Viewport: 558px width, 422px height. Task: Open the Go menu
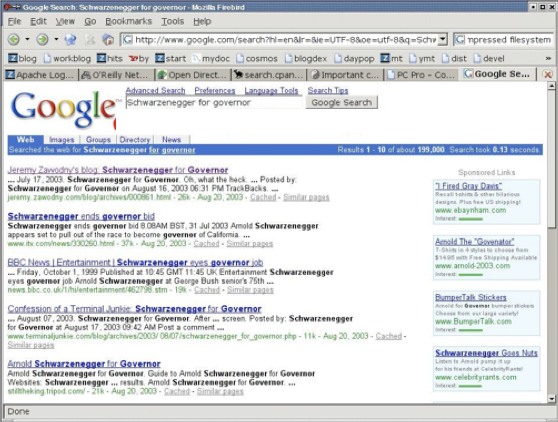90,21
